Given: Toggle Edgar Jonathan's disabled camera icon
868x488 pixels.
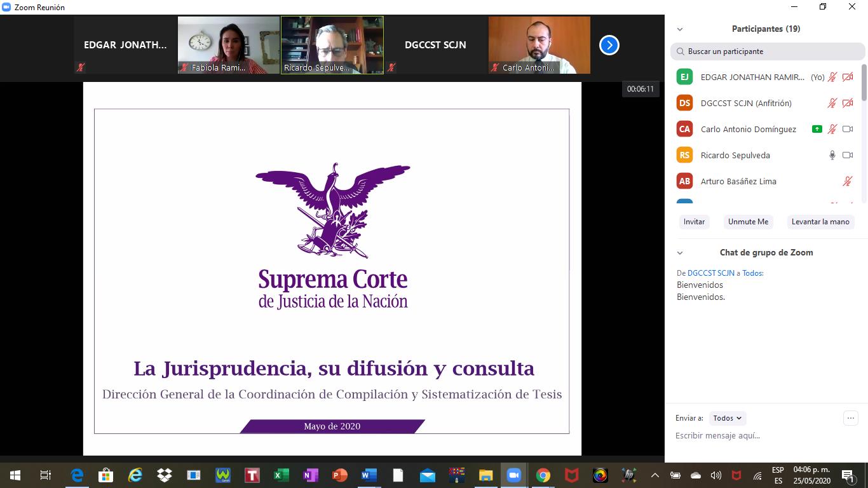Looking at the screenshot, I should [x=848, y=77].
